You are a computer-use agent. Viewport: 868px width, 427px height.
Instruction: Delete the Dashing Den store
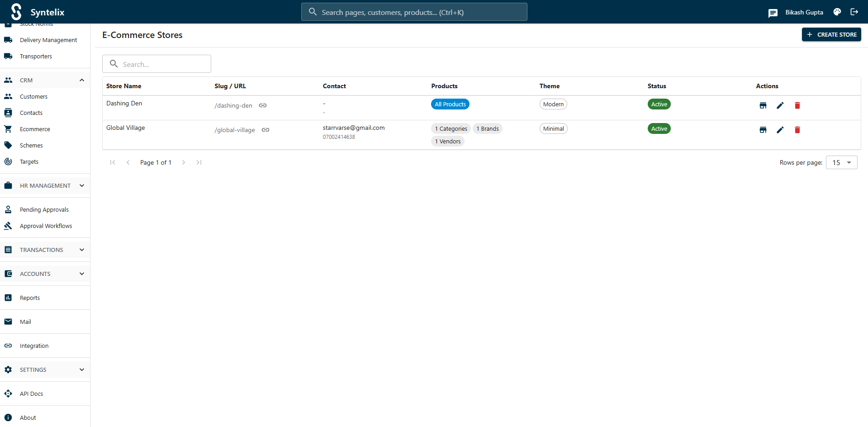797,105
